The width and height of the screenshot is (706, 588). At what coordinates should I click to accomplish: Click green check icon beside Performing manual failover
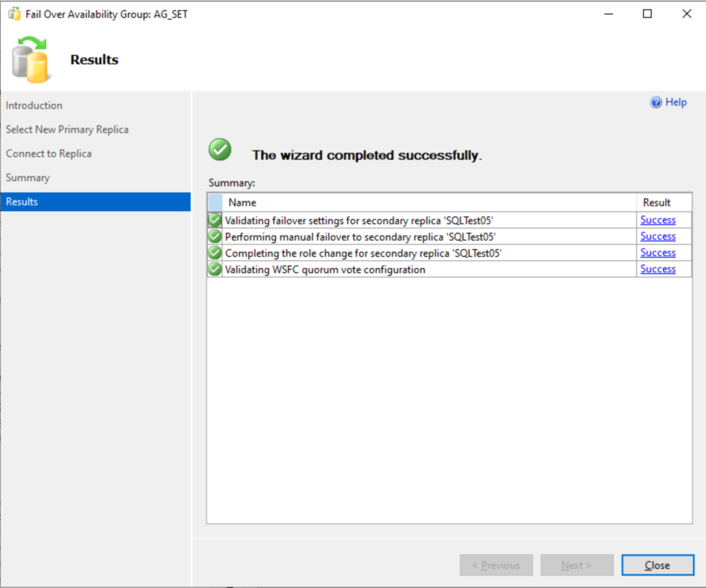[215, 237]
